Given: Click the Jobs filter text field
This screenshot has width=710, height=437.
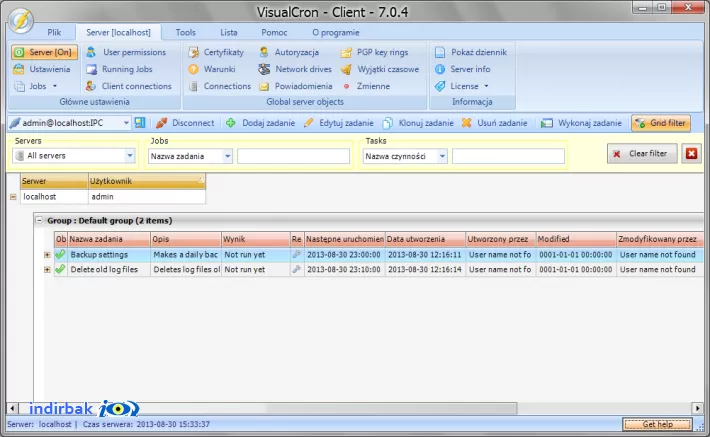Looking at the screenshot, I should point(293,156).
